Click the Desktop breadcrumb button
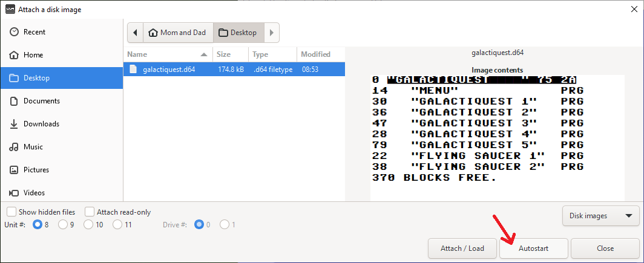 pos(238,33)
